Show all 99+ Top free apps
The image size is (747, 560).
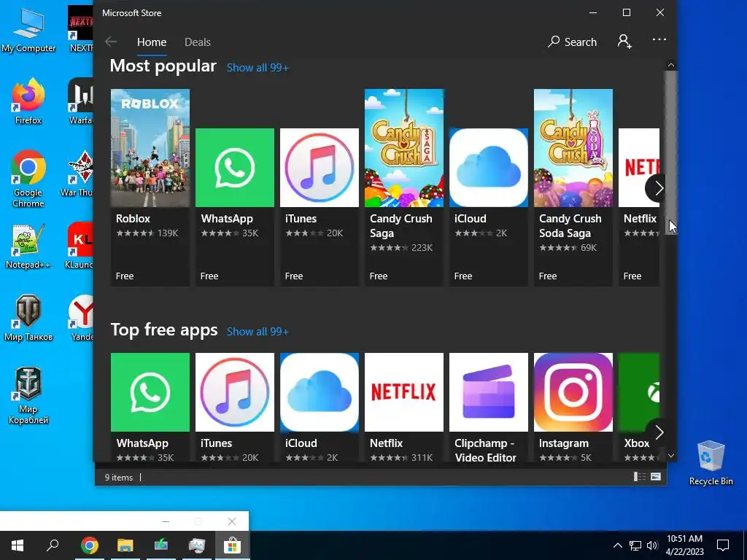[258, 332]
